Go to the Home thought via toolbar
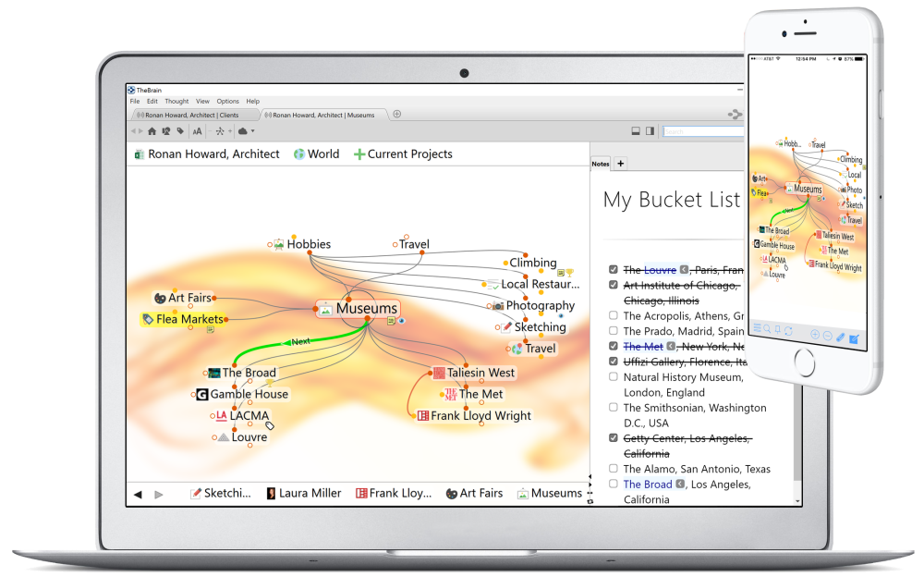Viewport: 924px width, 577px height. point(152,131)
